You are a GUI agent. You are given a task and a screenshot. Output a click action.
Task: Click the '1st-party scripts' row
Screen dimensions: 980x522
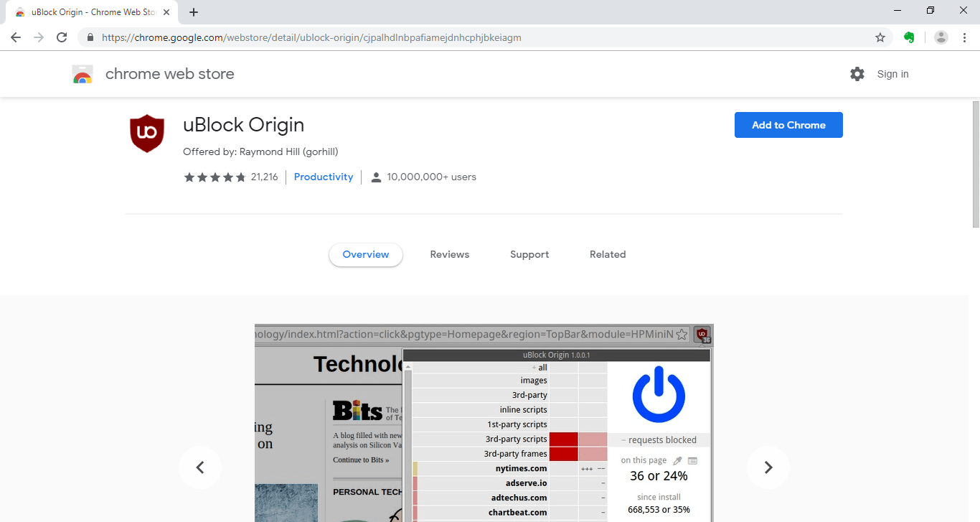pos(510,424)
